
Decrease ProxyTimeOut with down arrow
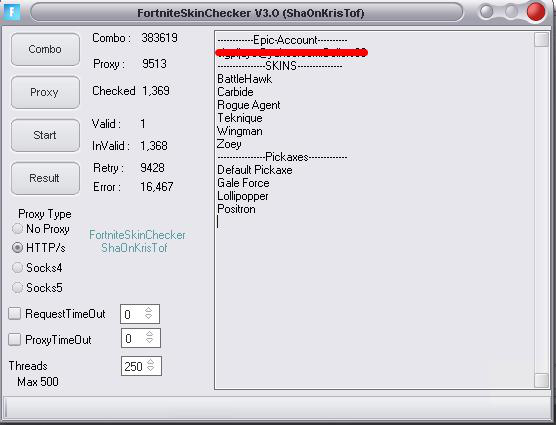point(149,341)
